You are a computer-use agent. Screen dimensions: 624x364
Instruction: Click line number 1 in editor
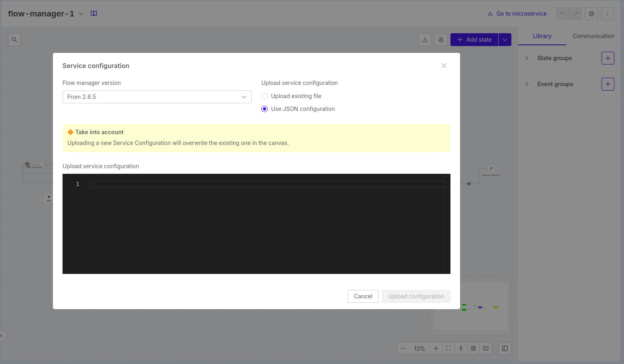[x=78, y=184]
